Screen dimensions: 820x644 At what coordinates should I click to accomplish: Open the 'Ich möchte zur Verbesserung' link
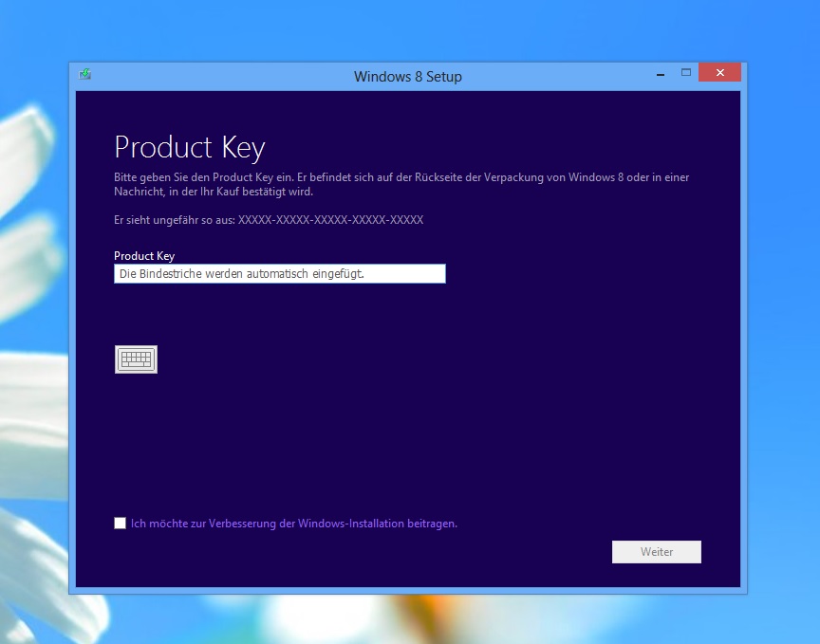click(294, 524)
